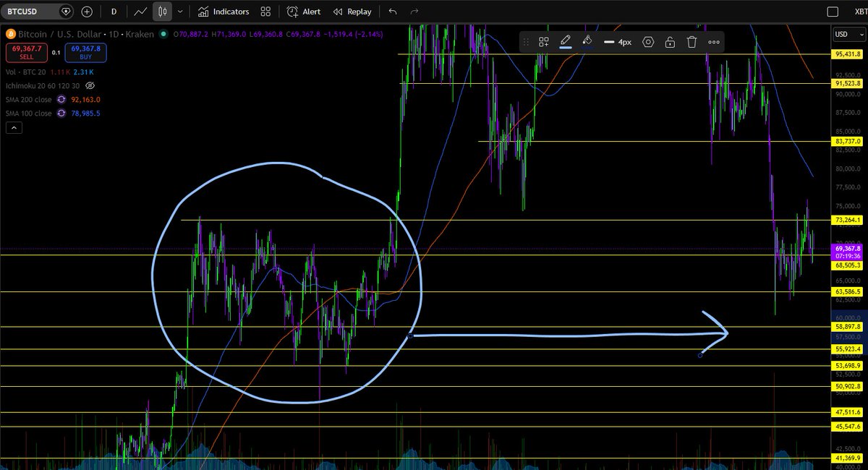Viewport: 868px width, 470px height.
Task: Select the candlestick chart style
Action: click(162, 12)
